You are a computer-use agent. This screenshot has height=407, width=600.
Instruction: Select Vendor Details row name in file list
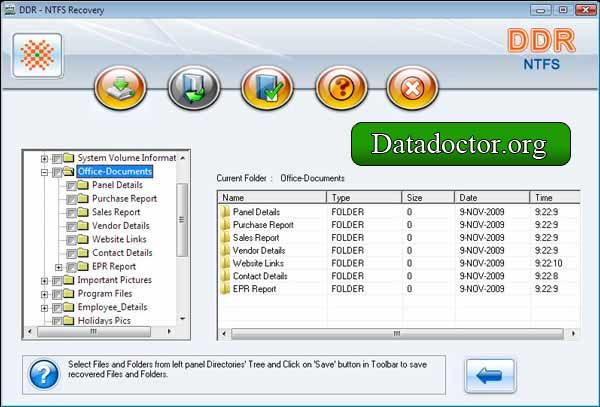(x=259, y=250)
